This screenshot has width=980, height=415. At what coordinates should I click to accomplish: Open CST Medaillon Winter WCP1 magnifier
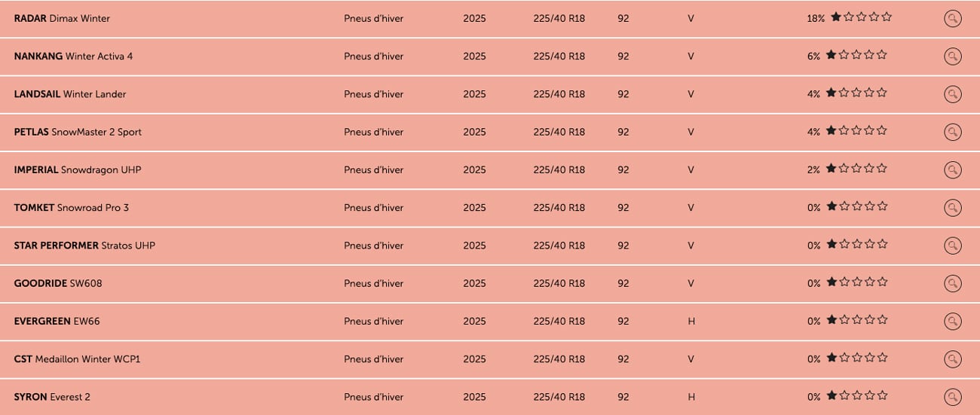(952, 359)
